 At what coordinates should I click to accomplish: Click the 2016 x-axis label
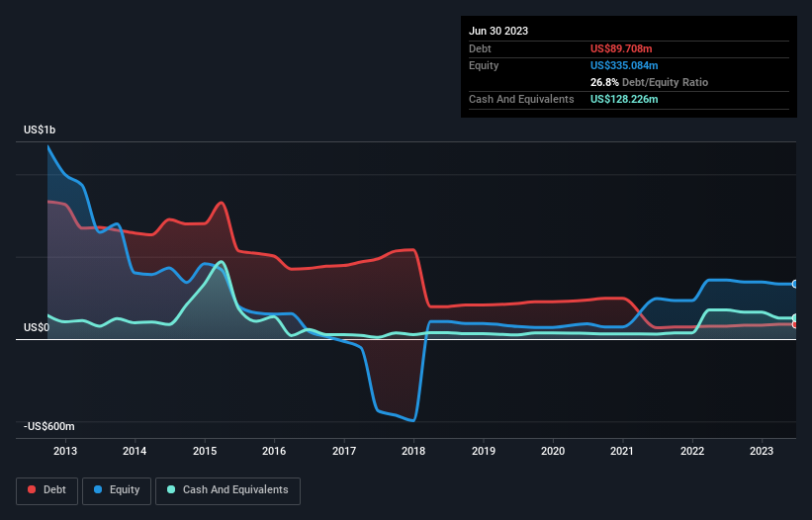point(274,451)
